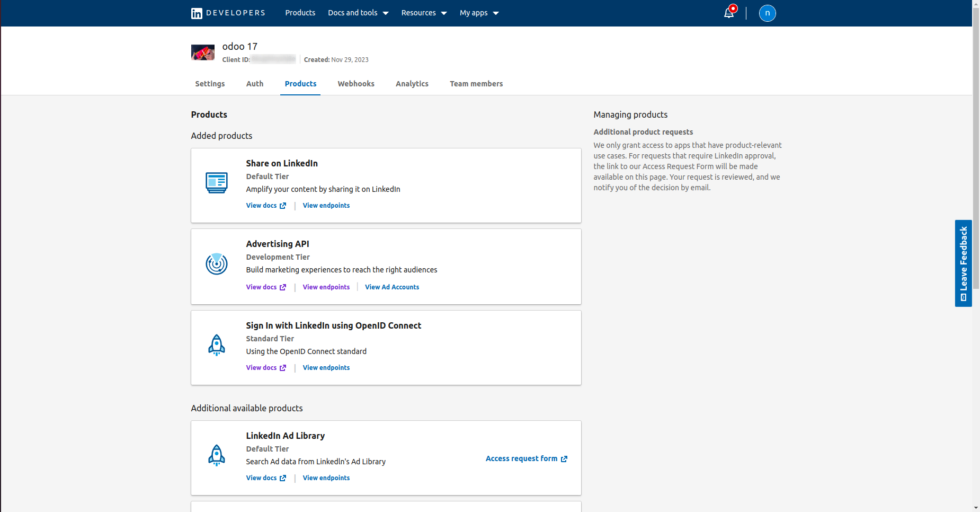Click the 'Added products' heading
The image size is (980, 512).
[221, 136]
